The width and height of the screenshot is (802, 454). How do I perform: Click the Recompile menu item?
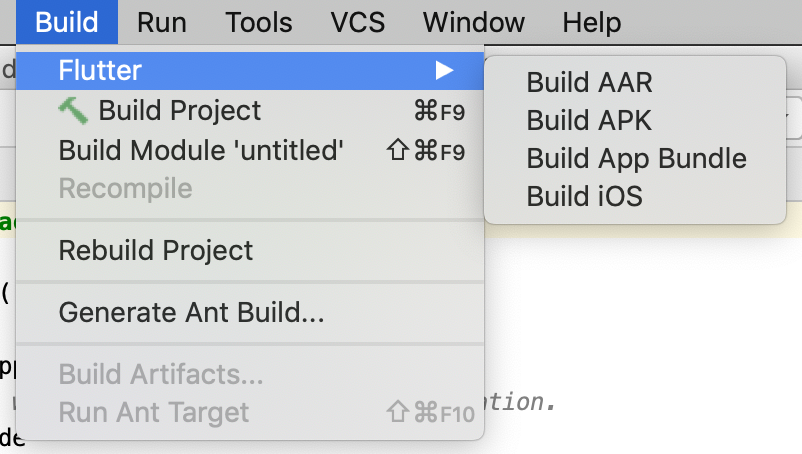tap(125, 188)
